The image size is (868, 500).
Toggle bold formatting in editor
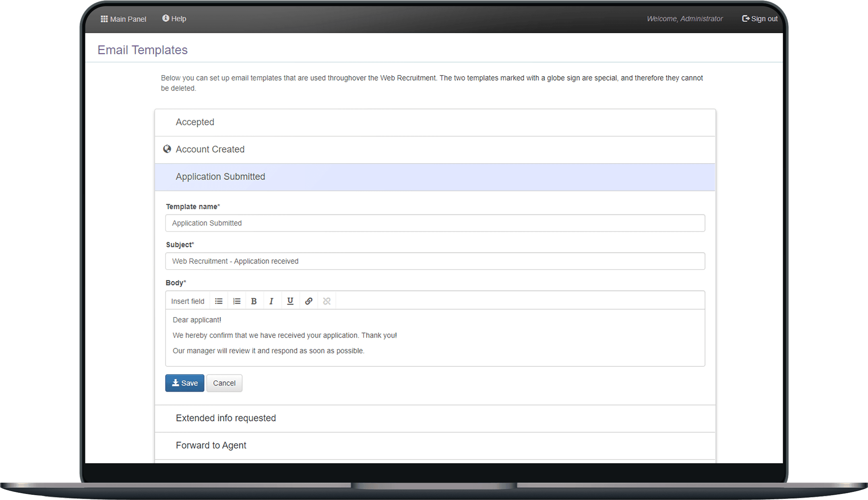click(x=254, y=301)
